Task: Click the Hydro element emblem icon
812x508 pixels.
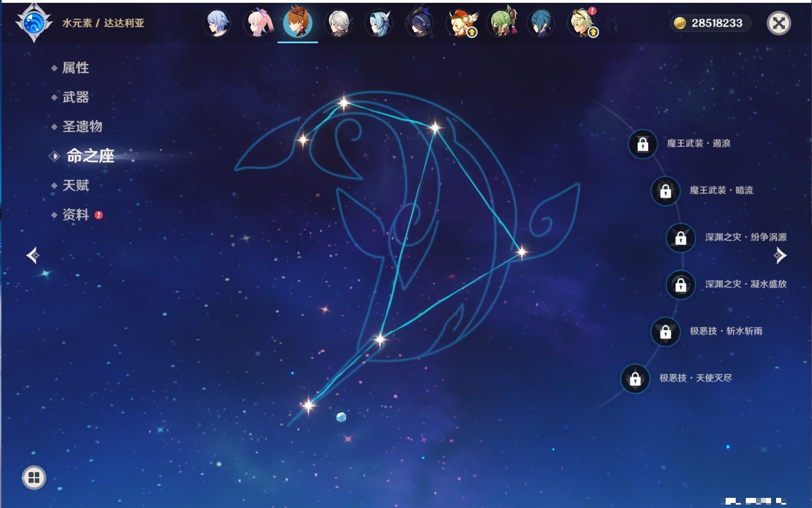Action: 34,23
